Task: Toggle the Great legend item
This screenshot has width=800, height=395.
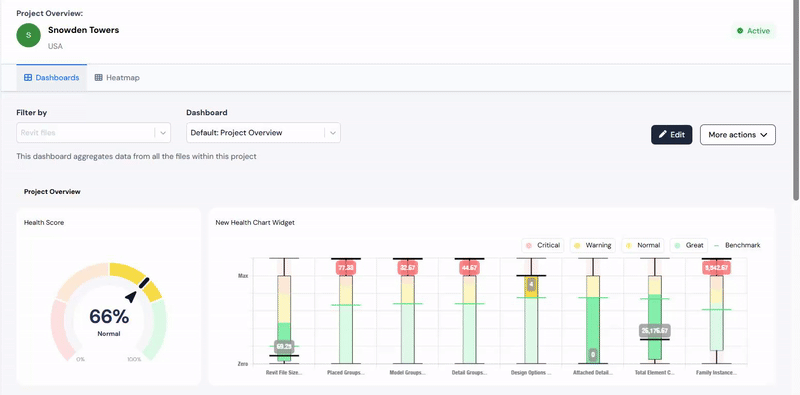Action: (x=689, y=245)
